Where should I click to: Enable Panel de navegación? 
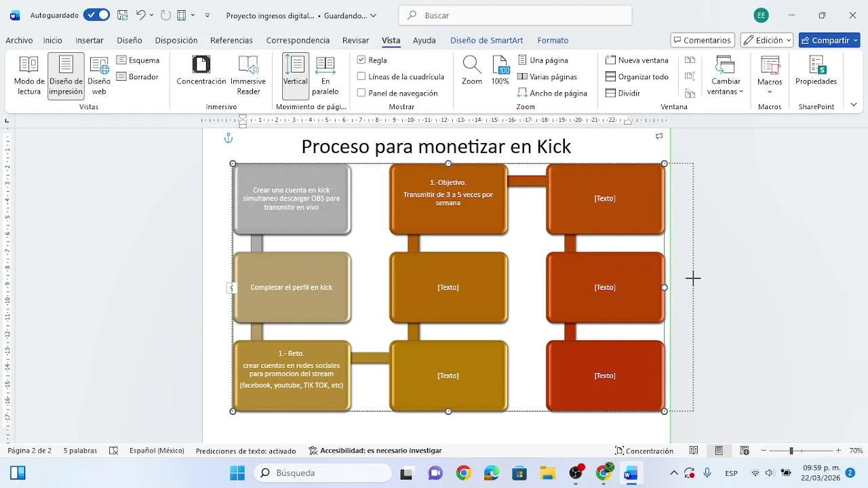coord(361,93)
